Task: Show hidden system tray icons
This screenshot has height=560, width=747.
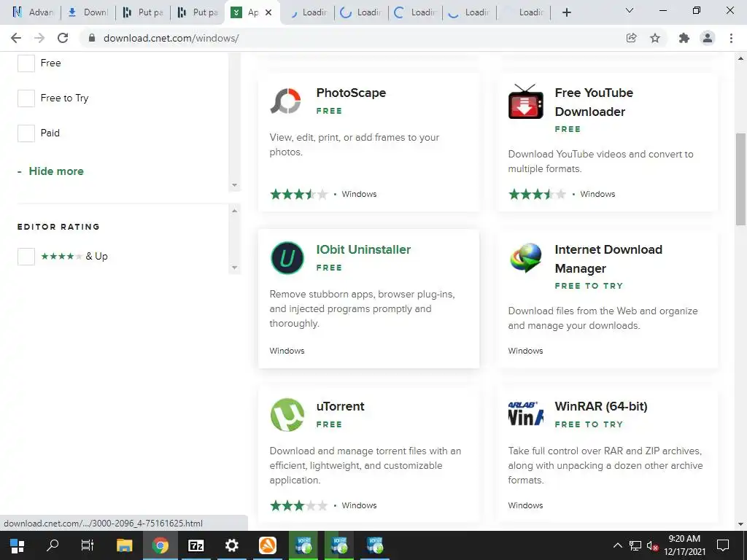Action: point(617,545)
